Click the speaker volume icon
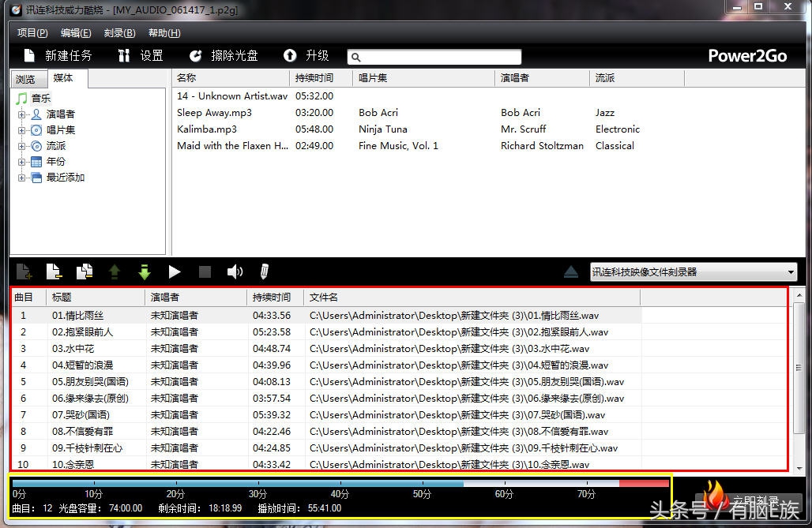Viewport: 812px width, 528px height. [x=235, y=271]
